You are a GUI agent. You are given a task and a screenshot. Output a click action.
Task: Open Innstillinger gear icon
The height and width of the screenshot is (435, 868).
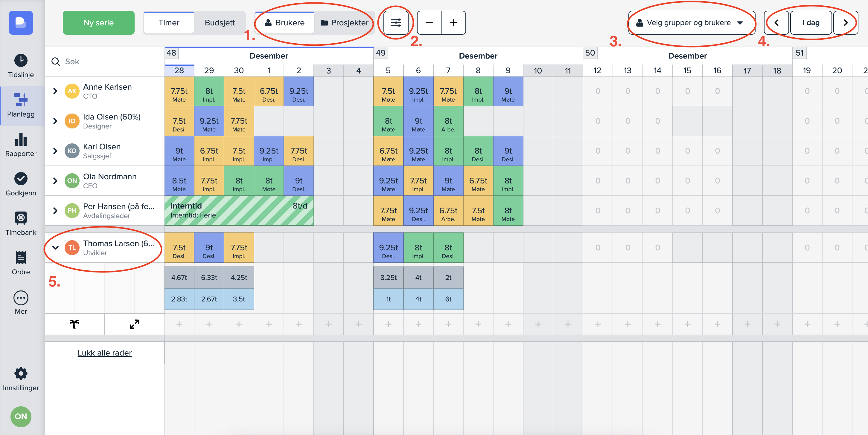tap(21, 373)
